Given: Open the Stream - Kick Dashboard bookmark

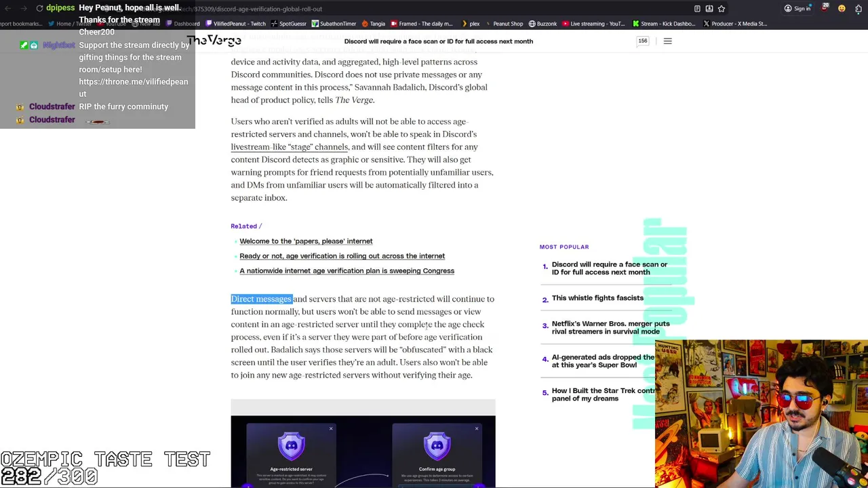Looking at the screenshot, I should point(664,24).
